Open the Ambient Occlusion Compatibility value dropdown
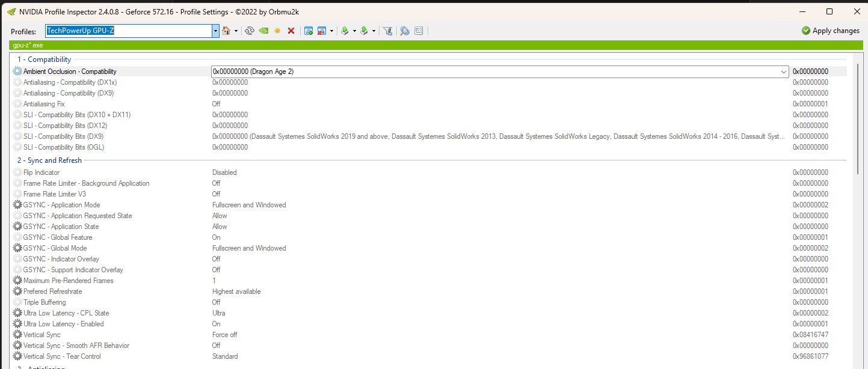 pos(784,72)
